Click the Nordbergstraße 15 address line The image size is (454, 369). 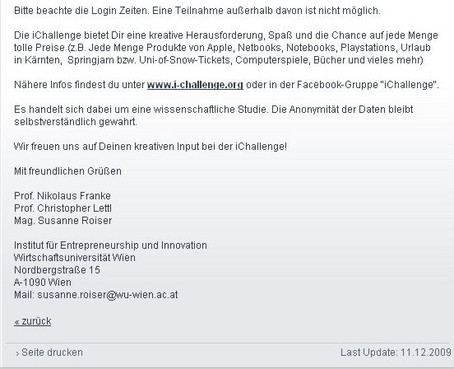point(57,270)
